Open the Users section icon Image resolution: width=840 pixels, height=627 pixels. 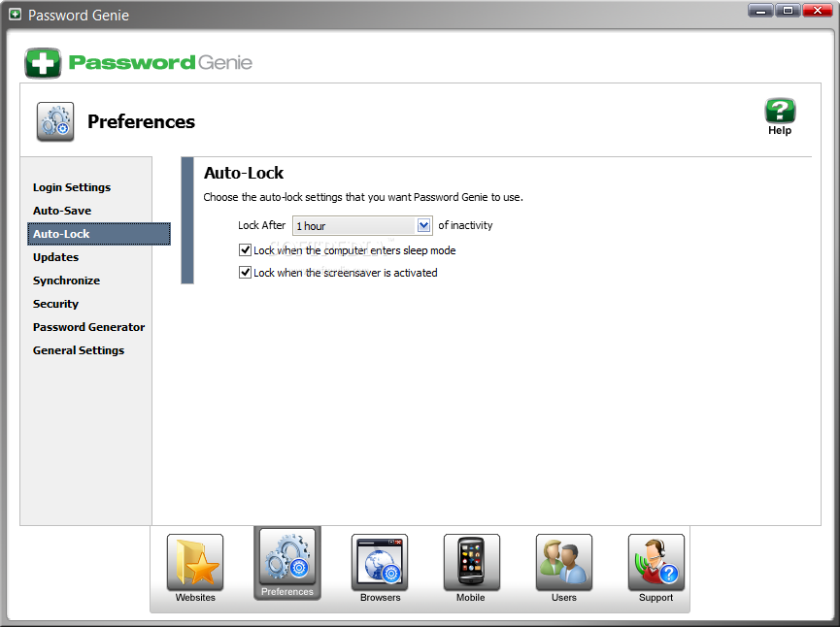[564, 562]
